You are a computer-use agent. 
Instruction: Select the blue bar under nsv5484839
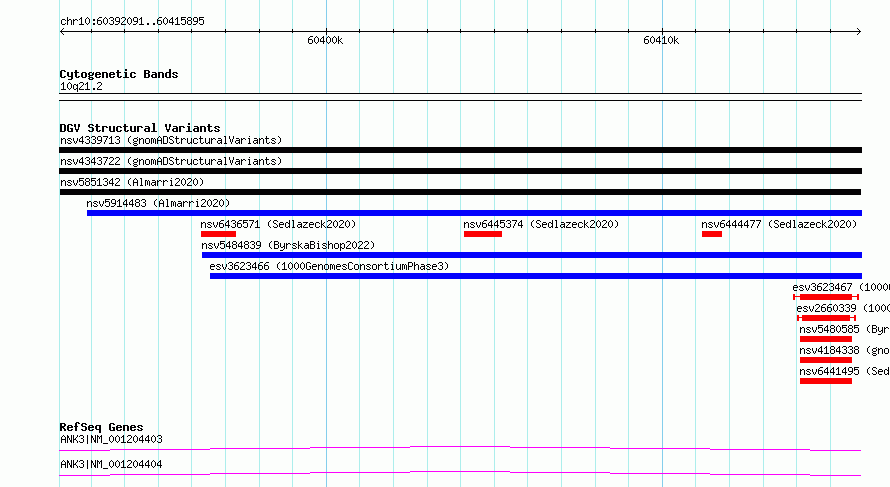532,255
